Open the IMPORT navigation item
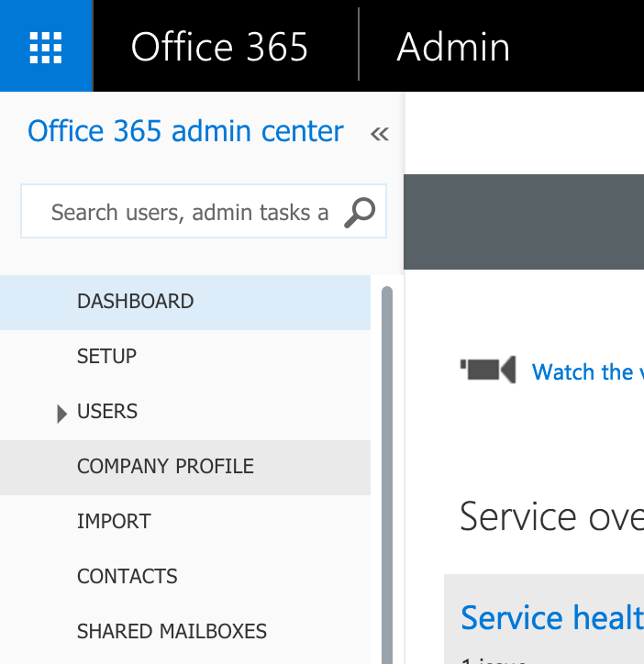Screen dimensions: 644x664 [185, 522]
